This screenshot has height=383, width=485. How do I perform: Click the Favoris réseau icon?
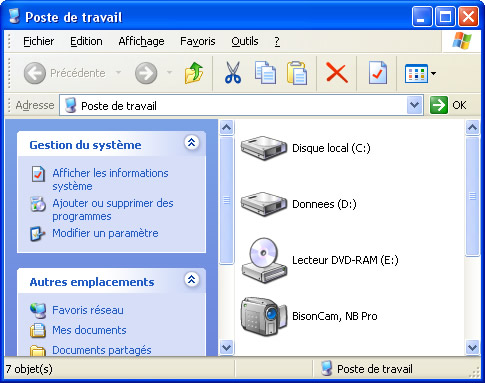pos(38,310)
